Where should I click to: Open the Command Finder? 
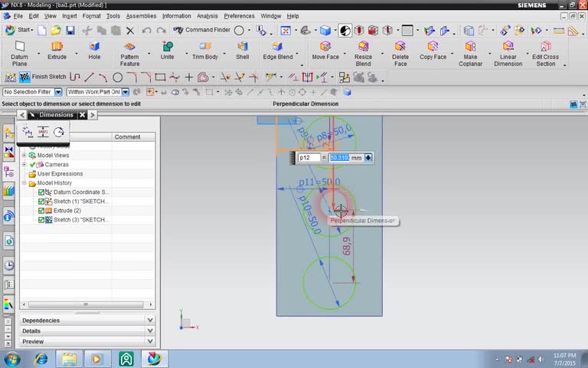(200, 31)
